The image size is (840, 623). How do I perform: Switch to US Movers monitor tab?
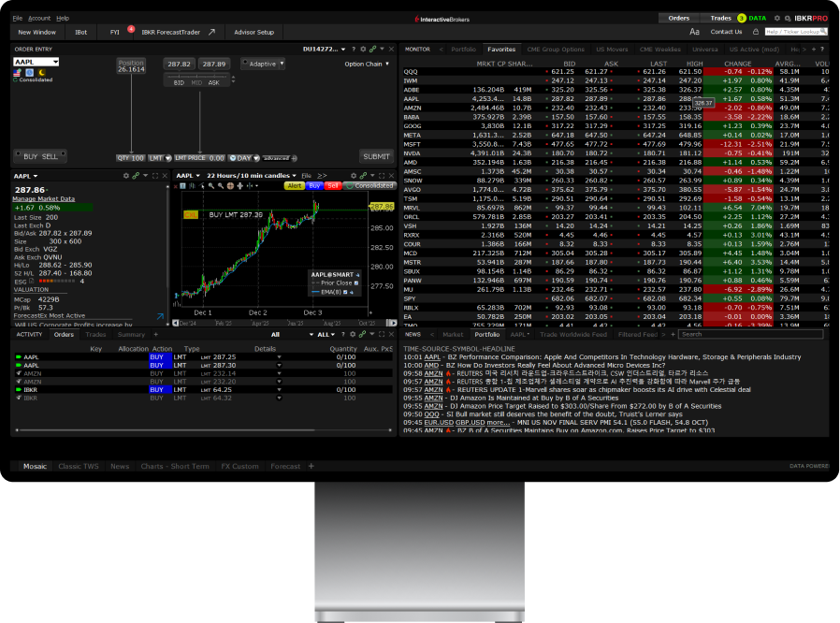pyautogui.click(x=612, y=50)
